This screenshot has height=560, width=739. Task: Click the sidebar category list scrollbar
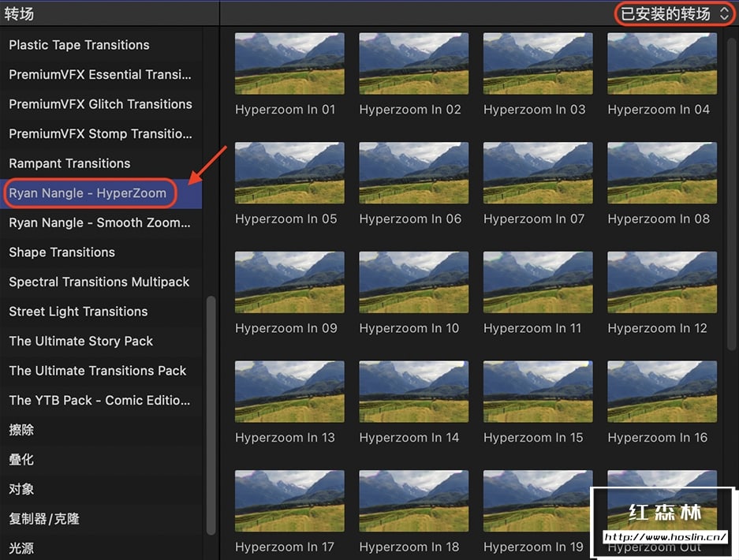pos(211,415)
